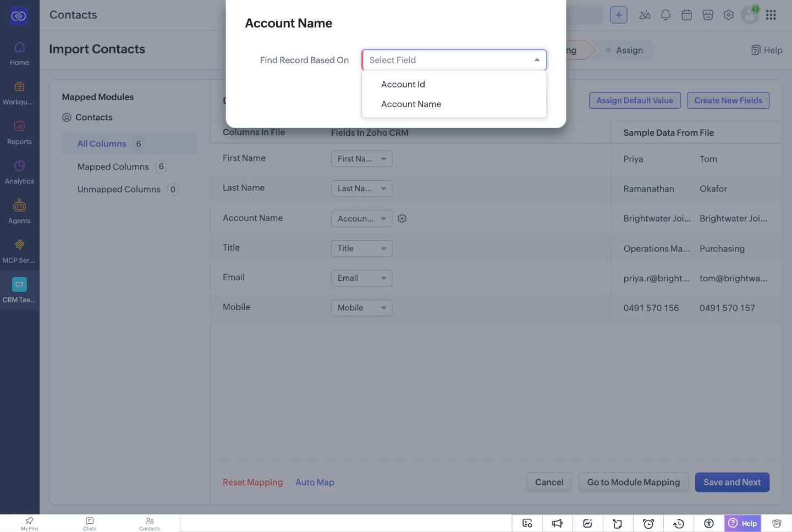Open the Account Name field mapping dropdown

click(x=361, y=219)
